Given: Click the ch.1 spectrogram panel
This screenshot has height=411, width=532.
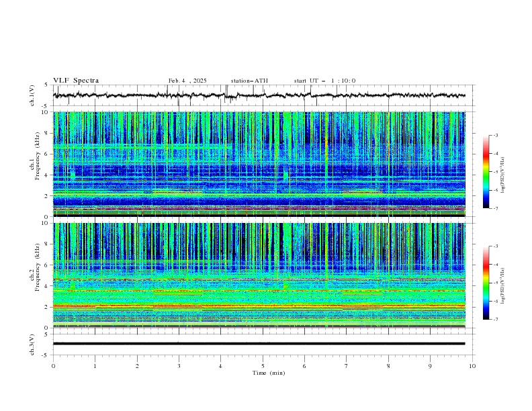Looking at the screenshot, I should click(x=259, y=164).
